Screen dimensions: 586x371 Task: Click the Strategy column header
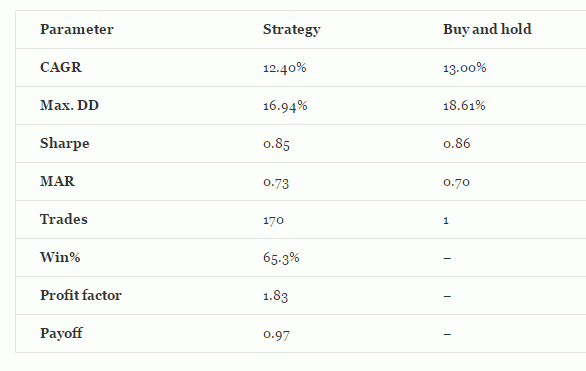(x=292, y=30)
